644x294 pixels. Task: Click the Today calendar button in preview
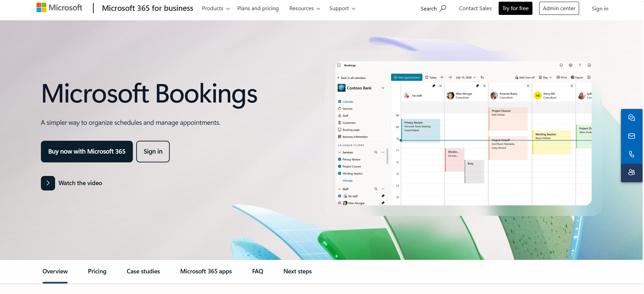431,77
